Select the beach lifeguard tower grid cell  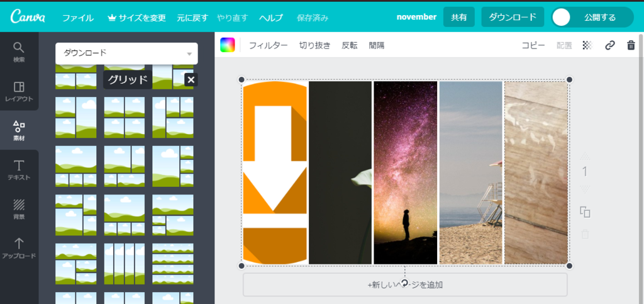pyautogui.click(x=470, y=172)
